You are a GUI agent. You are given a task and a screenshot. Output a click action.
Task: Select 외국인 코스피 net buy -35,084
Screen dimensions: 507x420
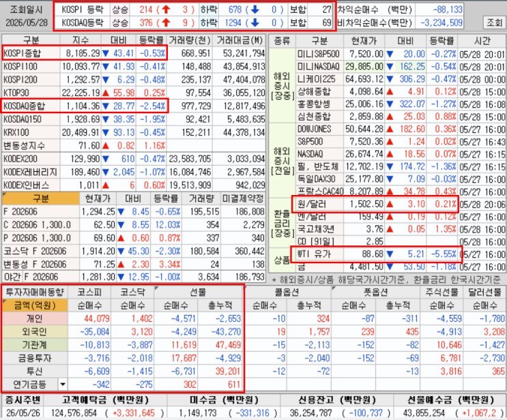point(95,332)
